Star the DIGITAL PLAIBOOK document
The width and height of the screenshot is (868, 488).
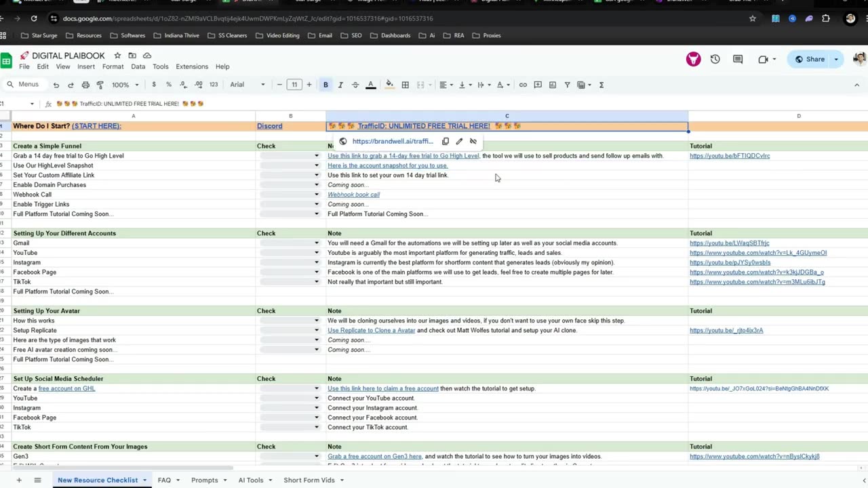117,56
